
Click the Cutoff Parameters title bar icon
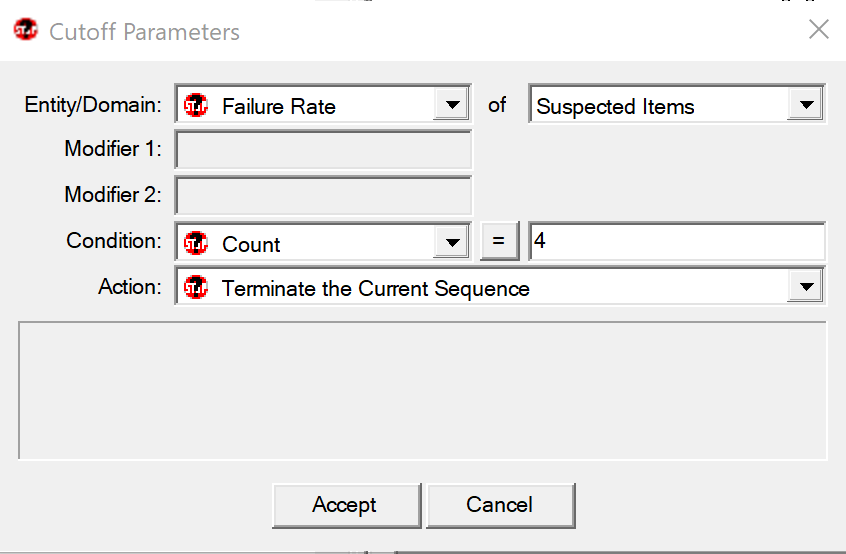coord(26,30)
